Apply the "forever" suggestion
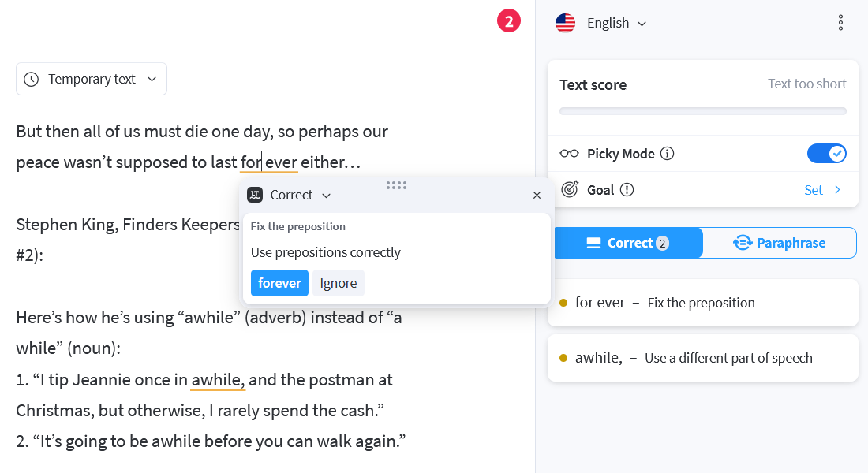Screen dimensions: 868x473 tap(279, 283)
